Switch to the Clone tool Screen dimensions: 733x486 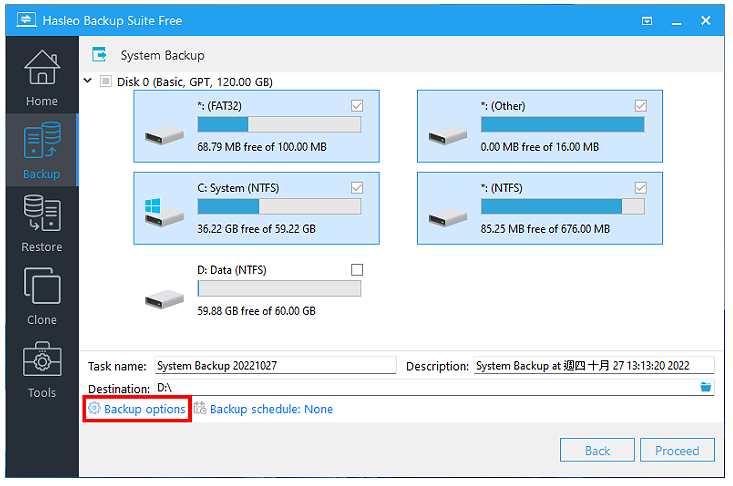pyautogui.click(x=42, y=296)
